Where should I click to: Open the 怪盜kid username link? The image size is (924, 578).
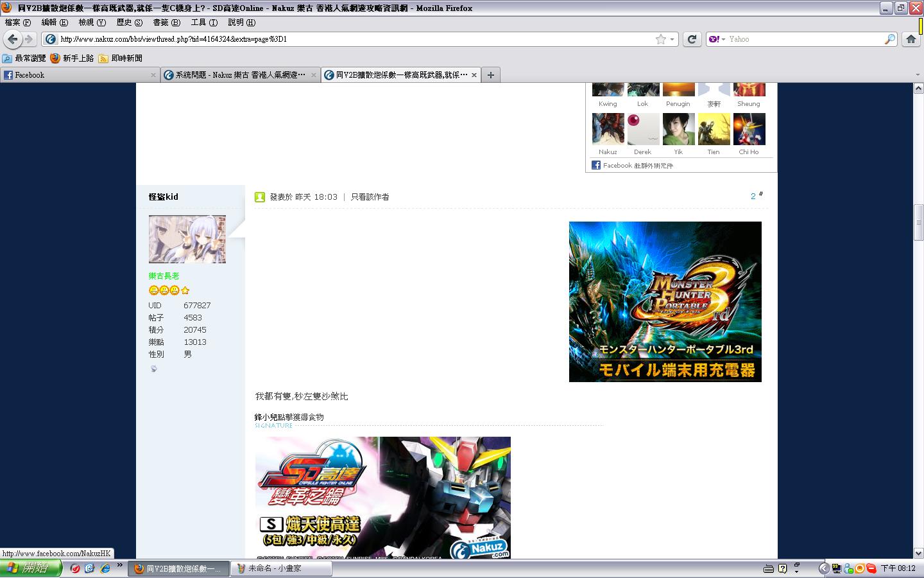tap(163, 197)
